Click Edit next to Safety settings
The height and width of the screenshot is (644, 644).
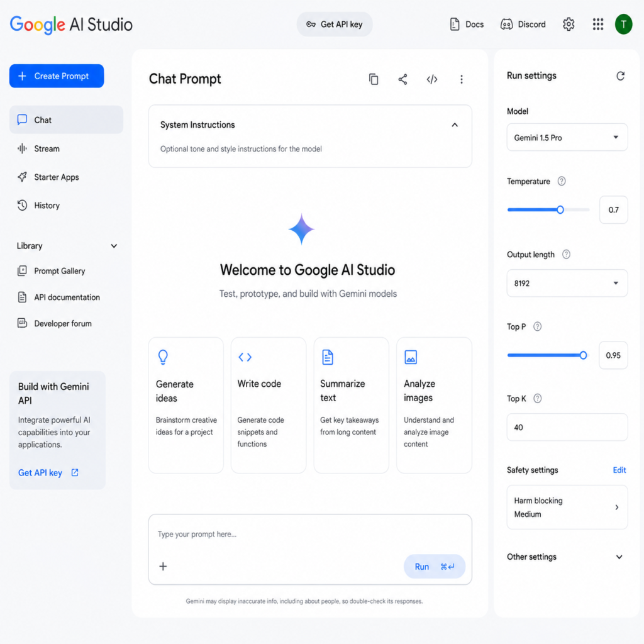(x=619, y=470)
